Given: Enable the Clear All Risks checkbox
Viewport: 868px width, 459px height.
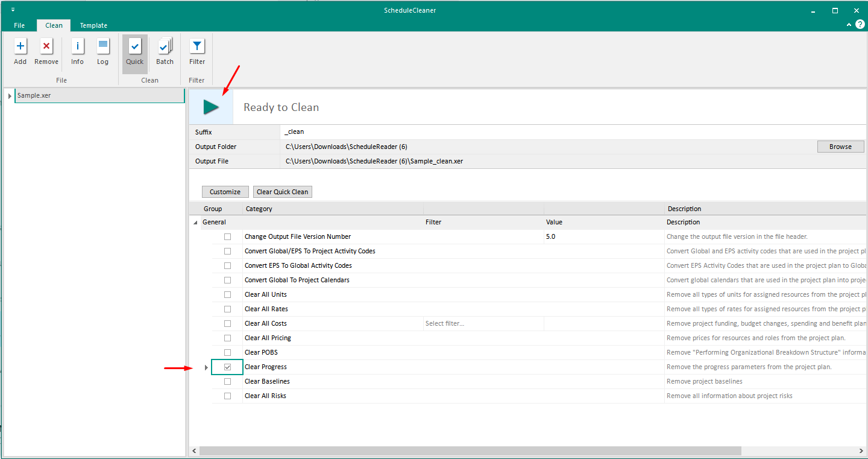Looking at the screenshot, I should [227, 396].
